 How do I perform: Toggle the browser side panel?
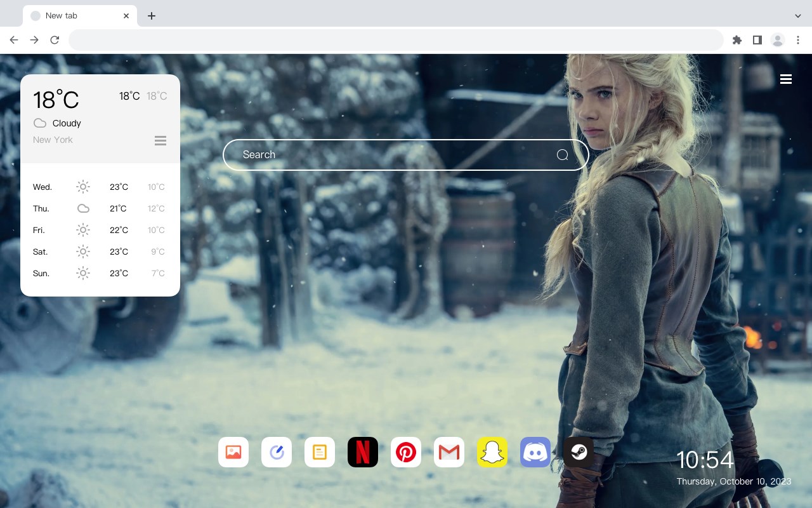[x=757, y=40]
